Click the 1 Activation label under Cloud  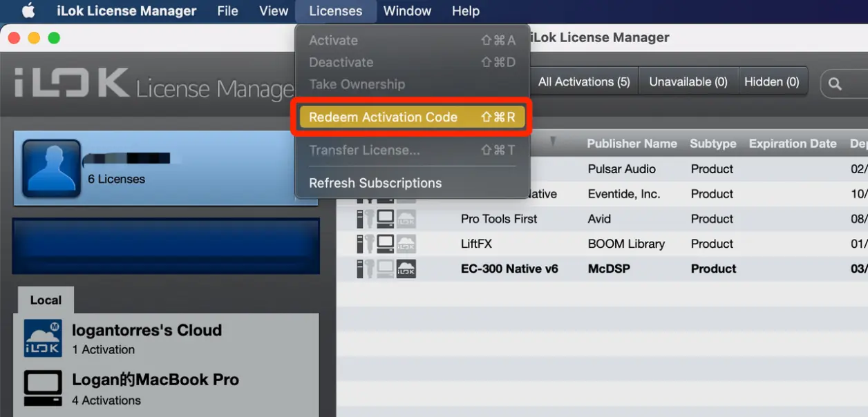(104, 349)
